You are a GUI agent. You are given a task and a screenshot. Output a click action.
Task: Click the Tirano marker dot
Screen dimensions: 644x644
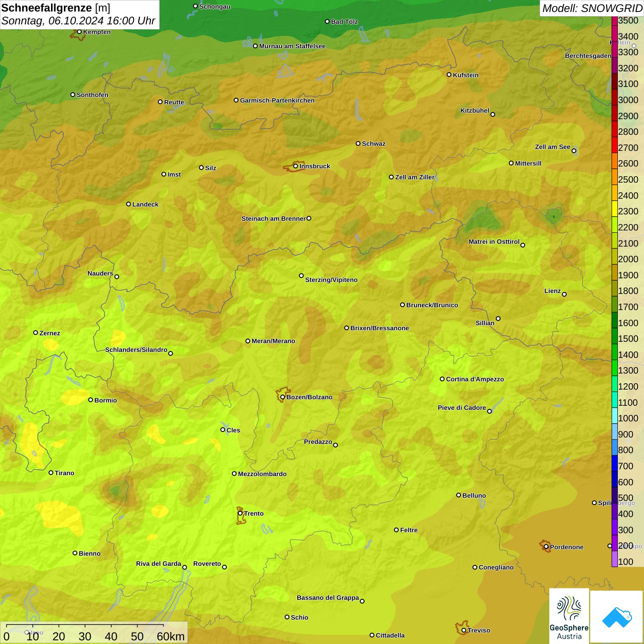[x=51, y=472]
